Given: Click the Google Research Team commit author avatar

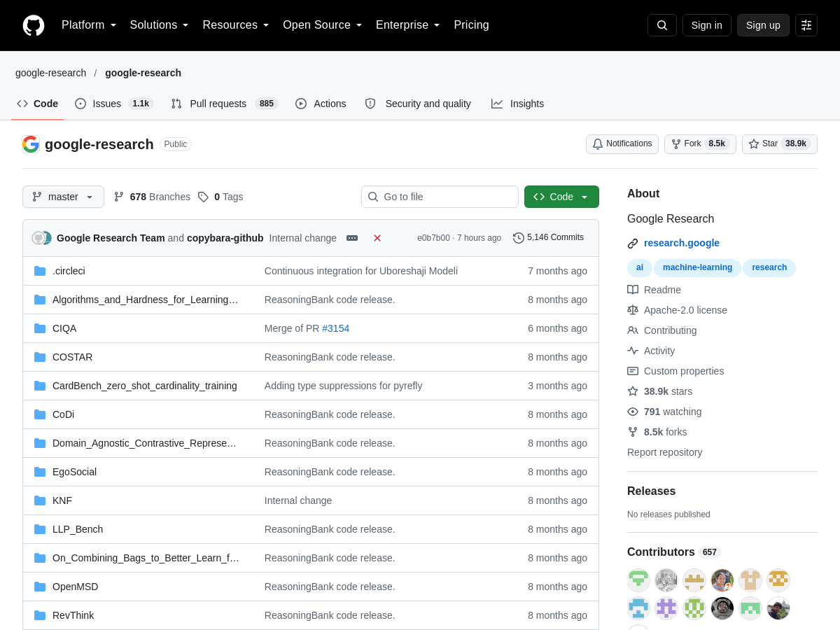Looking at the screenshot, I should pos(38,238).
